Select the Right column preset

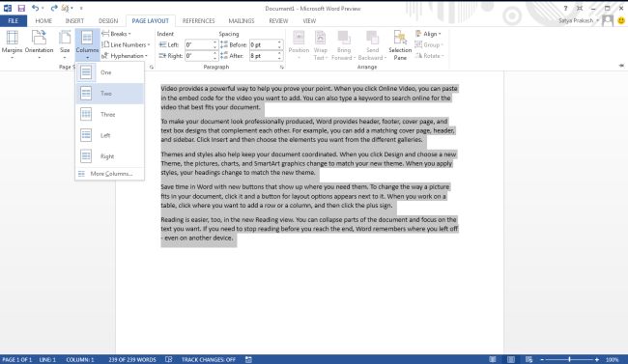pyautogui.click(x=109, y=156)
